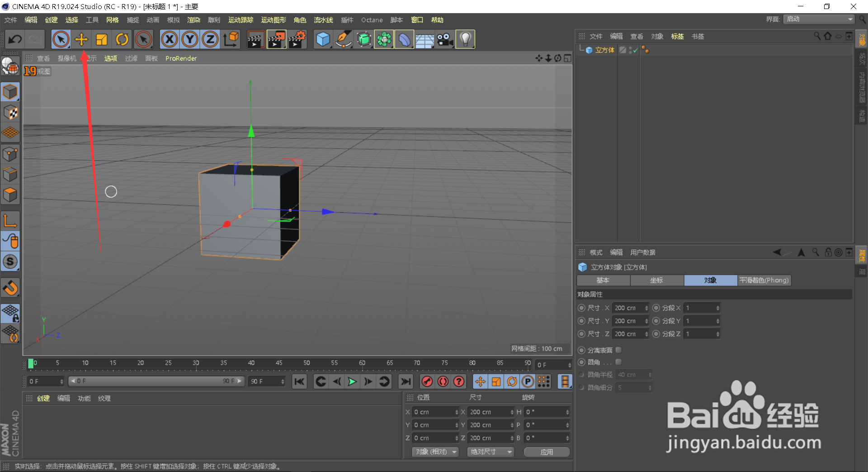Toggle autokeying button
This screenshot has width=868, height=472.
443,381
